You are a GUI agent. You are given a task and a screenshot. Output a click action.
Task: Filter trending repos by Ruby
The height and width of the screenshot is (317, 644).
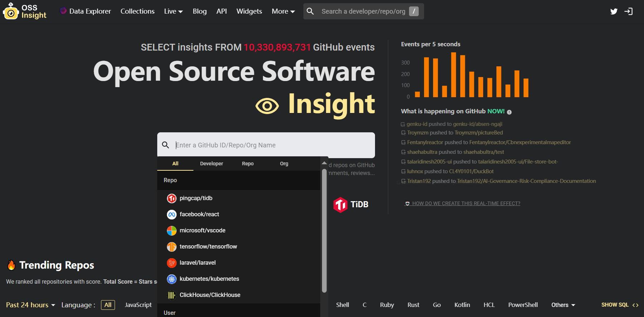click(387, 305)
